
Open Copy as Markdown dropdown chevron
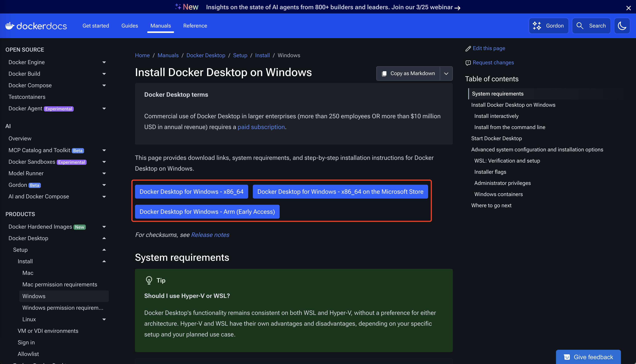(x=446, y=74)
